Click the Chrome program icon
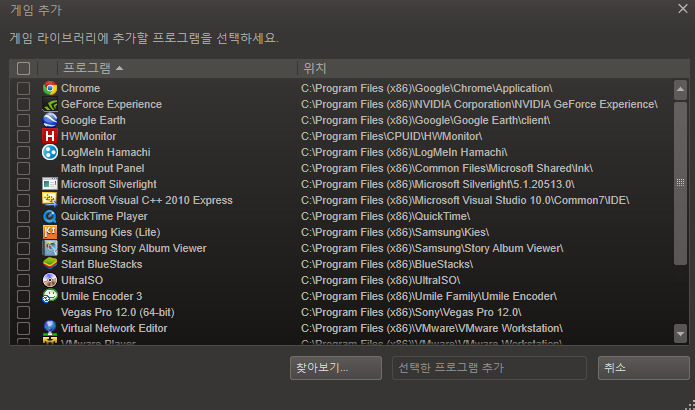 (x=50, y=88)
